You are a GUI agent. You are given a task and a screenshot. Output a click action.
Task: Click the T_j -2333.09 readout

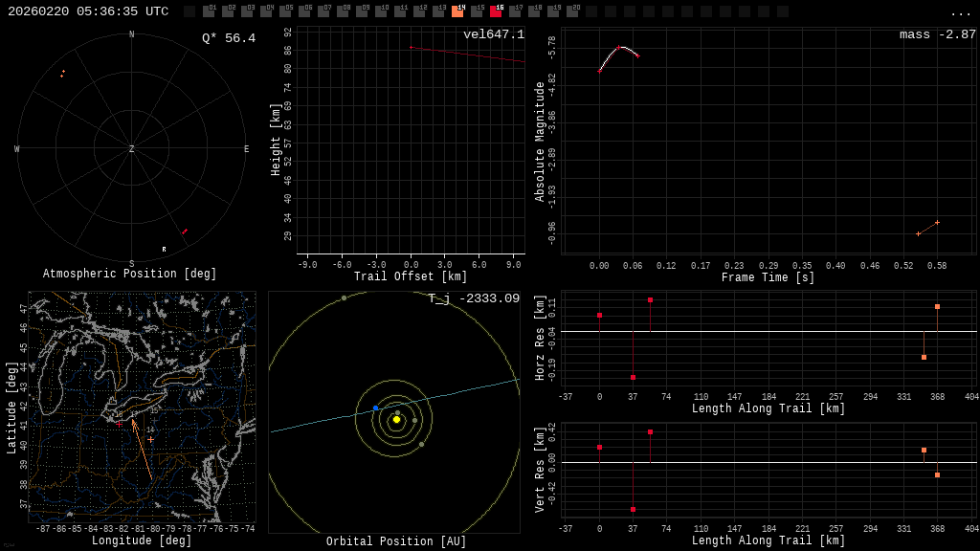474,298
